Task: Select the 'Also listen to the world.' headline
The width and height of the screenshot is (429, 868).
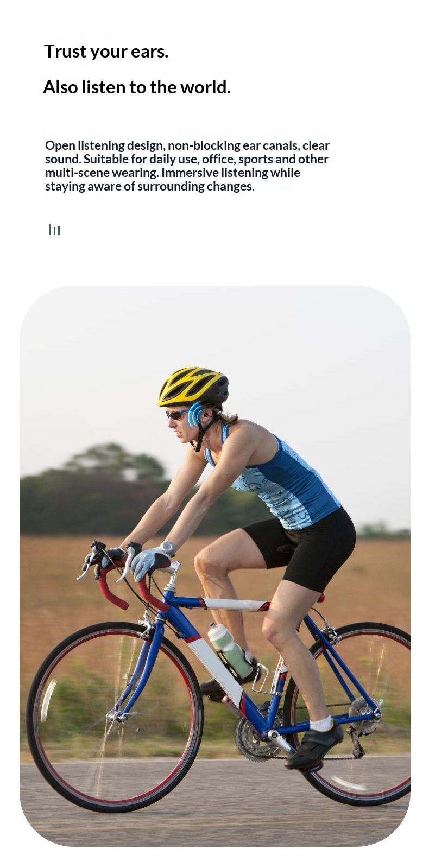Action: pos(137,87)
